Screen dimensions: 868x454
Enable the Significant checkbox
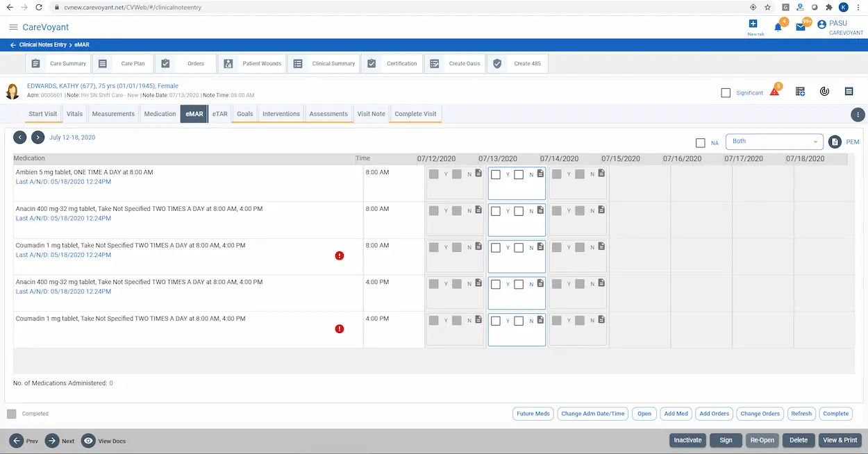[x=726, y=92]
